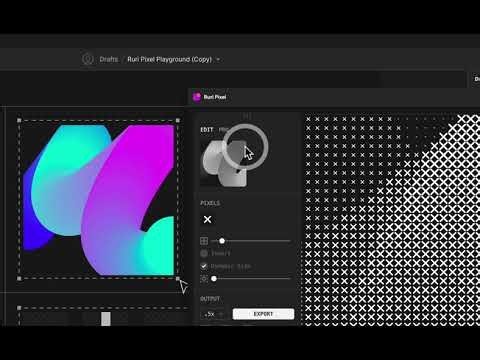Click the brightness slider handle

click(214, 279)
